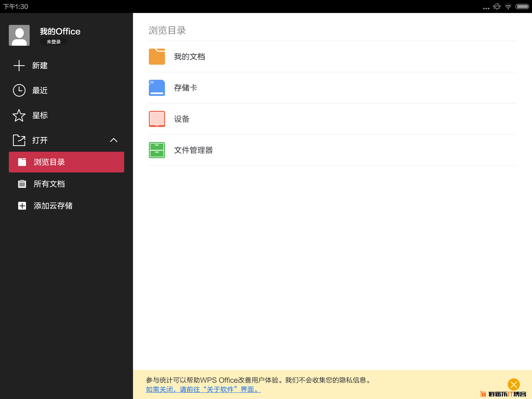The width and height of the screenshot is (532, 399).
Task: Collapse the 打开 section chevron
Action: tap(114, 140)
